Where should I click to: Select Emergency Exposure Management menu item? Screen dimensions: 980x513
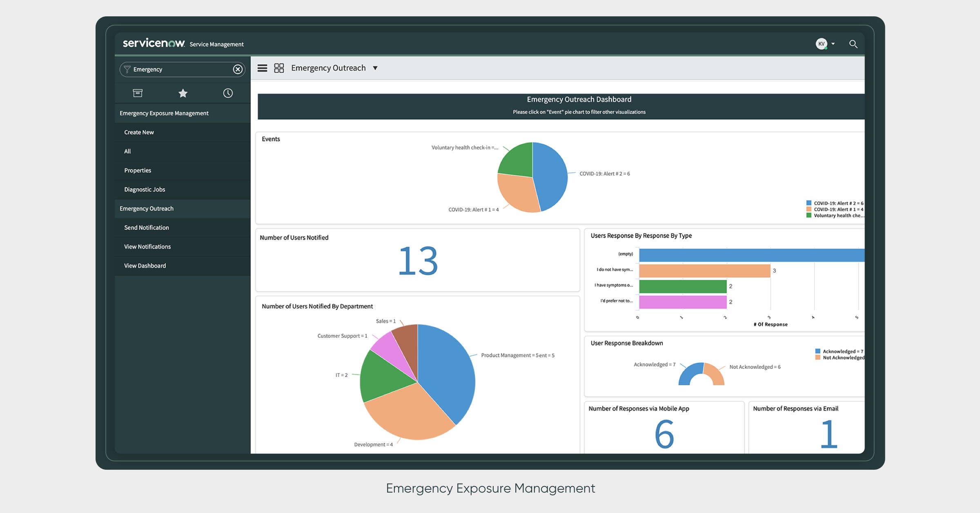click(165, 113)
